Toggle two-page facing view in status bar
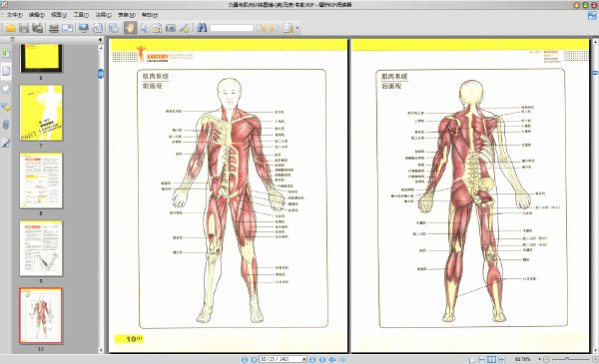Image resolution: width=599 pixels, height=364 pixels. (491, 359)
